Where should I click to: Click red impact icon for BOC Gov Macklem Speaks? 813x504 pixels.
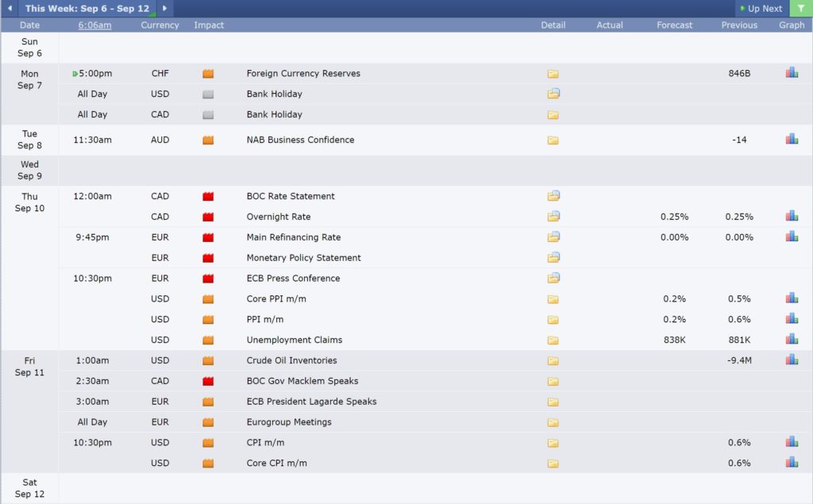point(208,381)
